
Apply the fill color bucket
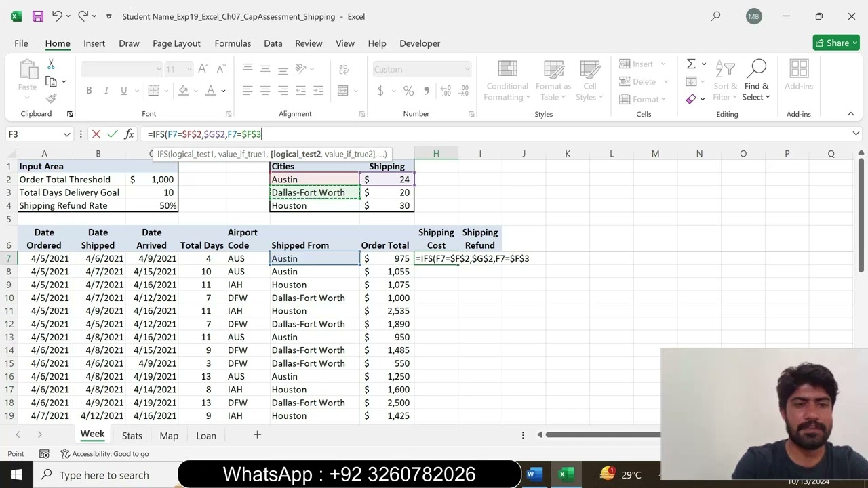pos(182,91)
